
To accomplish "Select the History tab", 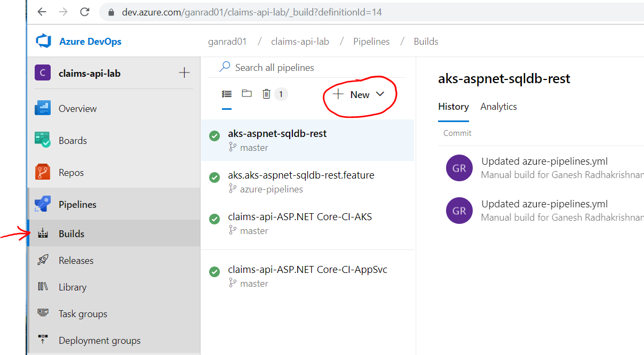I will coord(454,107).
